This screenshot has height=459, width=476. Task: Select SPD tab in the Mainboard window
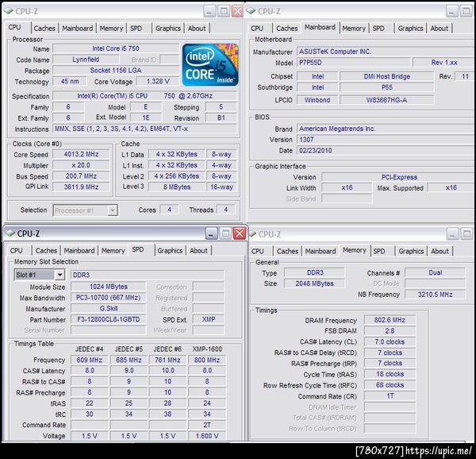(378, 29)
